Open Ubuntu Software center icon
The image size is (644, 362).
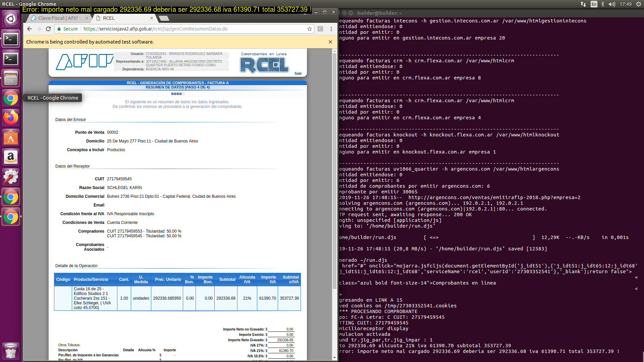tap(11, 138)
